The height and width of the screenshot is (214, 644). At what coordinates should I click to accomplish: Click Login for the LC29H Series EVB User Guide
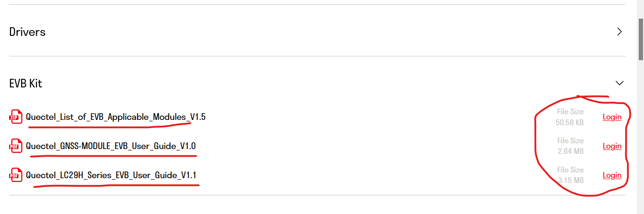coord(612,175)
